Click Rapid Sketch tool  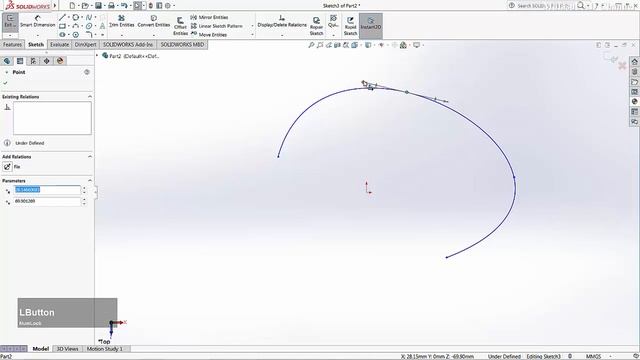[x=350, y=26]
